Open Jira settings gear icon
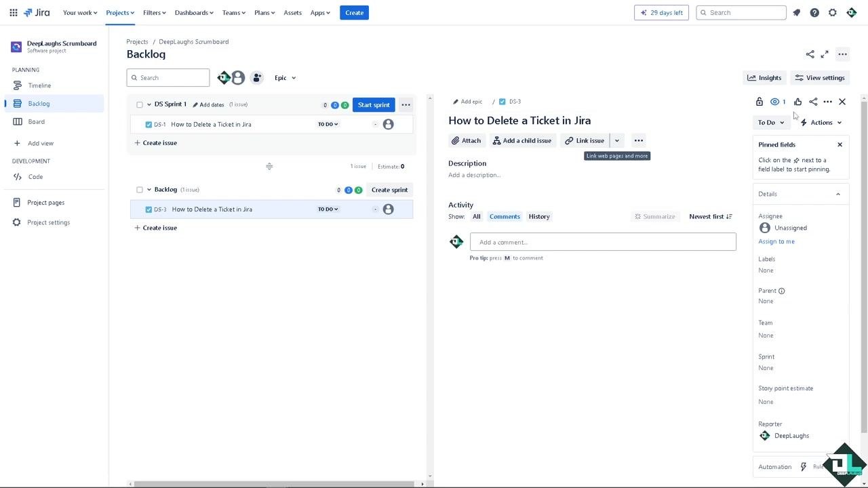 pos(833,12)
